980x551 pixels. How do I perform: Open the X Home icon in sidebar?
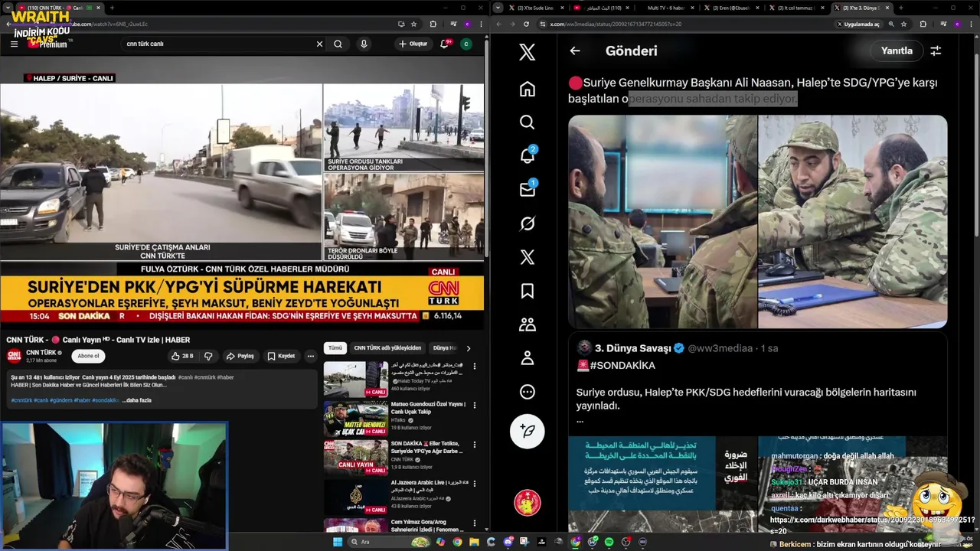527,89
